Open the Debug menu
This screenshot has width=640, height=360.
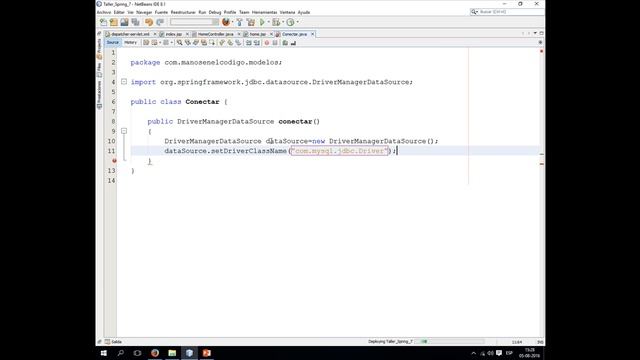(215, 12)
